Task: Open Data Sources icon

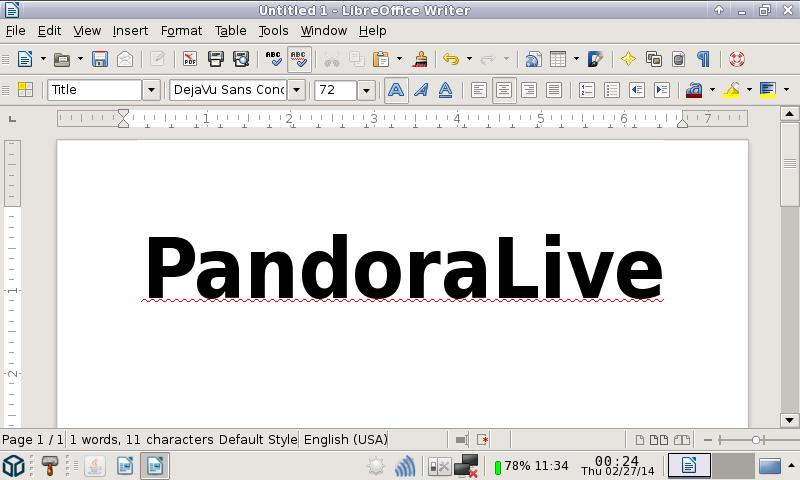Action: [679, 59]
